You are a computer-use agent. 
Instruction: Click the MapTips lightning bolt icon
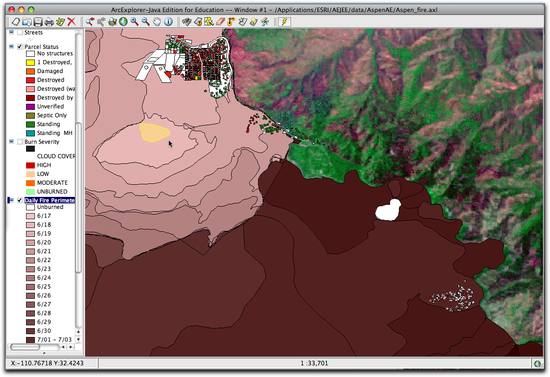pyautogui.click(x=284, y=22)
